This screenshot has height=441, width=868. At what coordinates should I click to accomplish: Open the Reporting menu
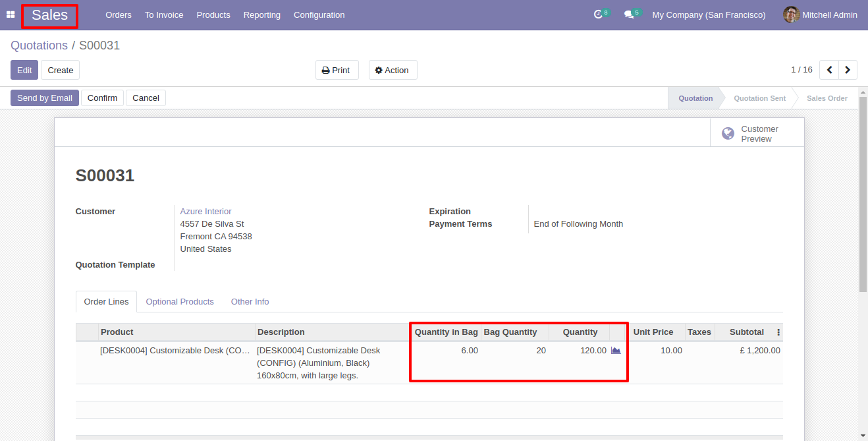click(262, 15)
